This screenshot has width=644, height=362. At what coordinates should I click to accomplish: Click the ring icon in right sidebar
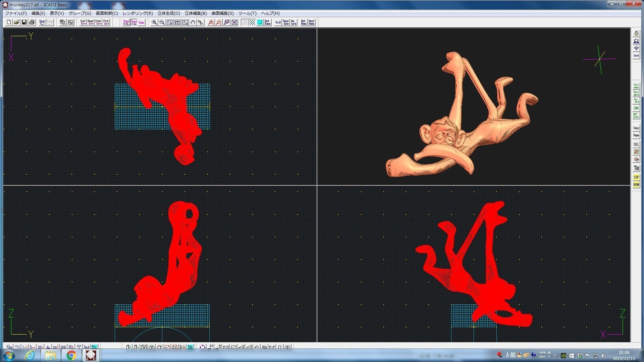pyautogui.click(x=636, y=34)
